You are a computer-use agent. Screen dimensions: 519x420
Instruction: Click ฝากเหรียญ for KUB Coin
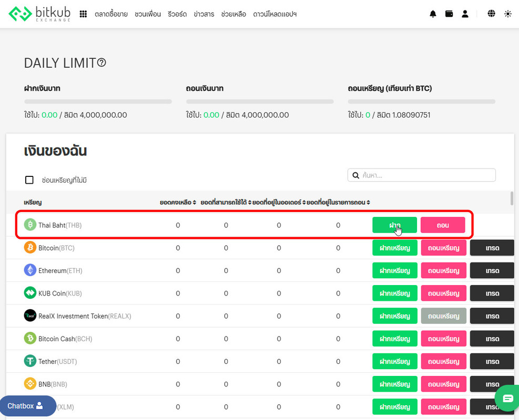pos(395,293)
